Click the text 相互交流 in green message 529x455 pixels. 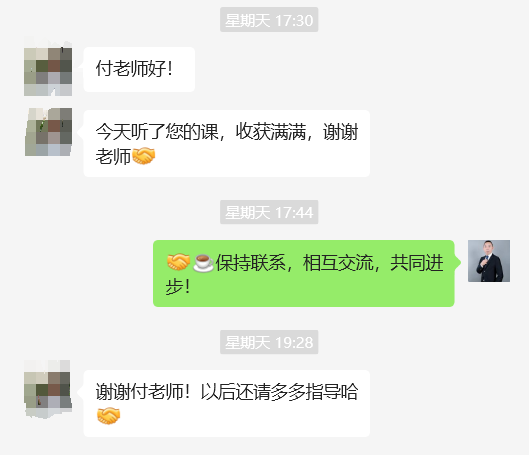click(x=338, y=262)
